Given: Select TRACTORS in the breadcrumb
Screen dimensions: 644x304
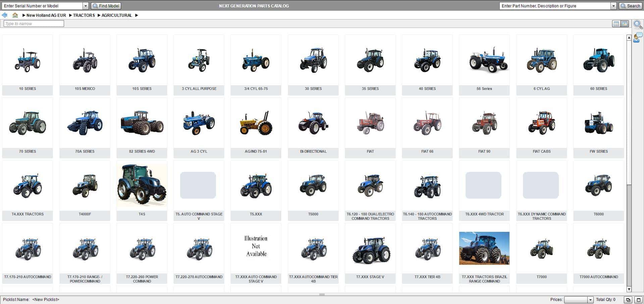Looking at the screenshot, I should pyautogui.click(x=84, y=15).
